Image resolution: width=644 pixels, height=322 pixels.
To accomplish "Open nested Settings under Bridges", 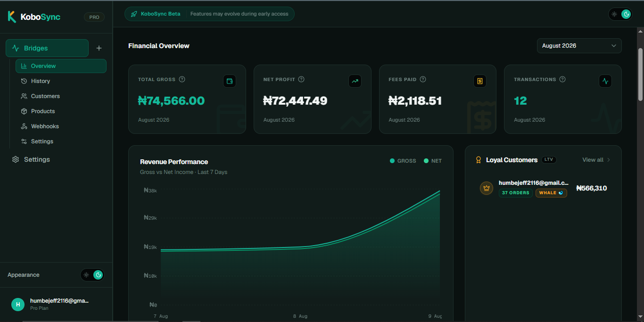I will point(61,141).
